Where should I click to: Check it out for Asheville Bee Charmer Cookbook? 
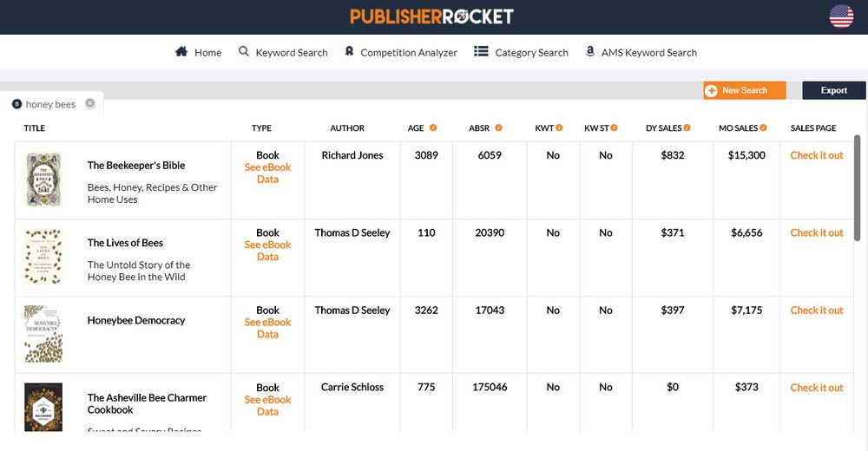click(x=817, y=388)
